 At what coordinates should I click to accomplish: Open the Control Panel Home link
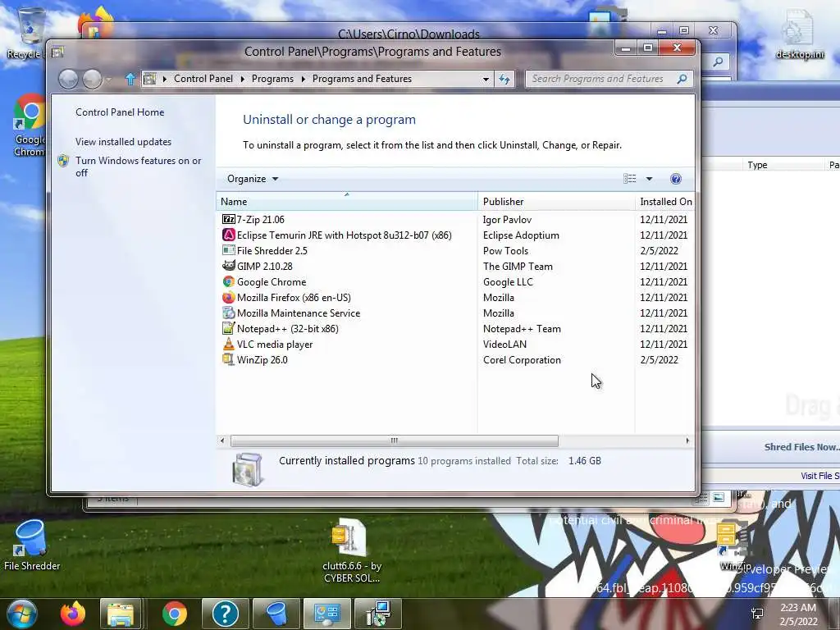pyautogui.click(x=120, y=112)
